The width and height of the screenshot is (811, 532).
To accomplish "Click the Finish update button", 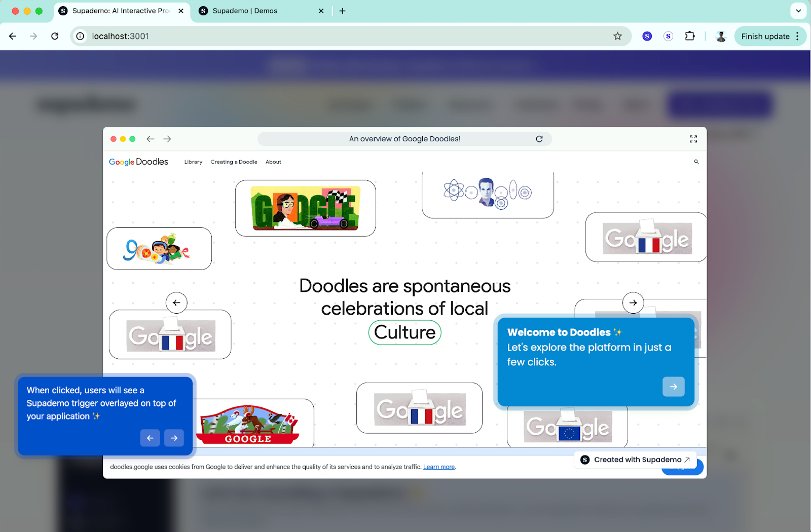I will coord(765,36).
